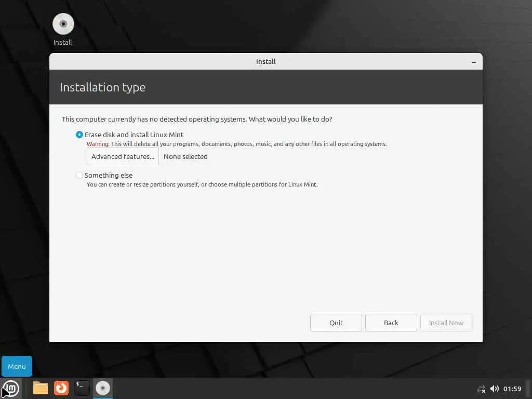
Task: Open Advanced features dialog
Action: pyautogui.click(x=123, y=156)
